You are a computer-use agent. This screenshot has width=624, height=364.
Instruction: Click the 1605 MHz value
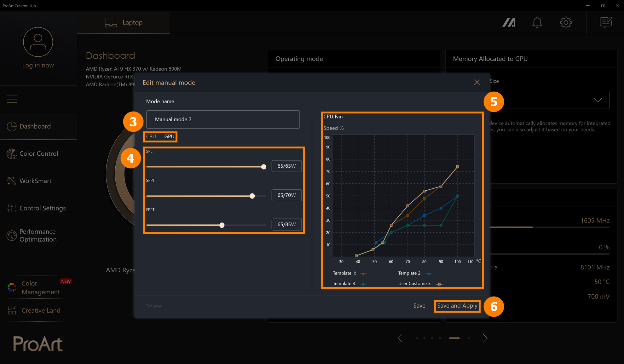click(x=595, y=221)
